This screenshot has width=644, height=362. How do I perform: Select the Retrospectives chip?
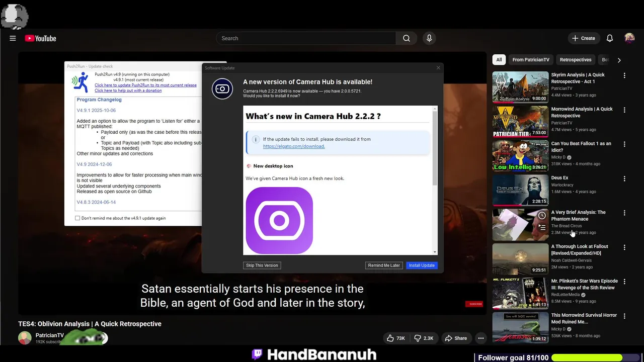(x=576, y=60)
